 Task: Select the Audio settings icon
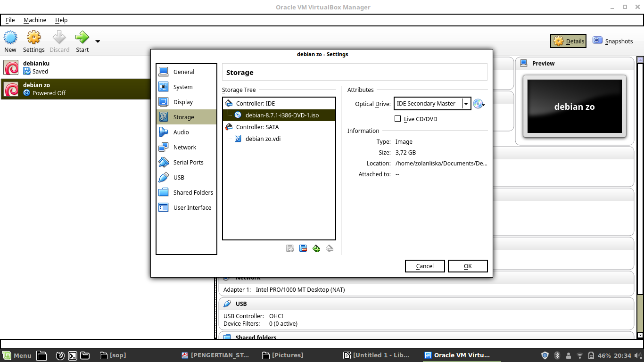[x=163, y=132]
